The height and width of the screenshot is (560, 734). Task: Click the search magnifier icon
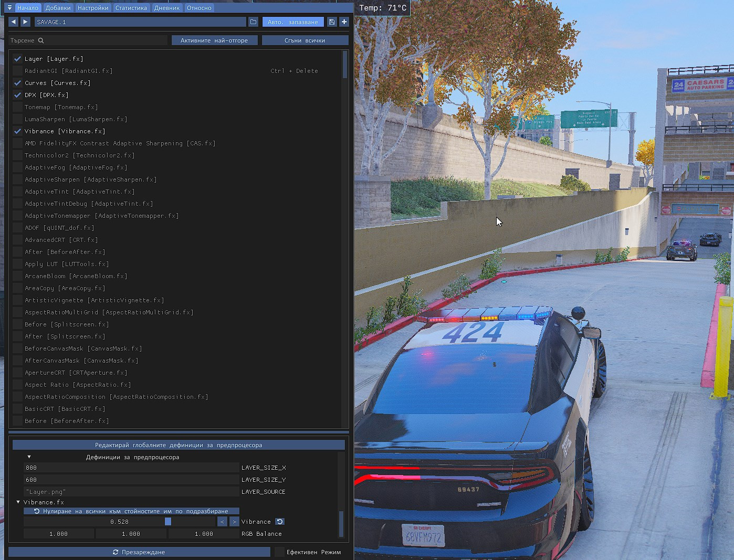[x=41, y=40]
